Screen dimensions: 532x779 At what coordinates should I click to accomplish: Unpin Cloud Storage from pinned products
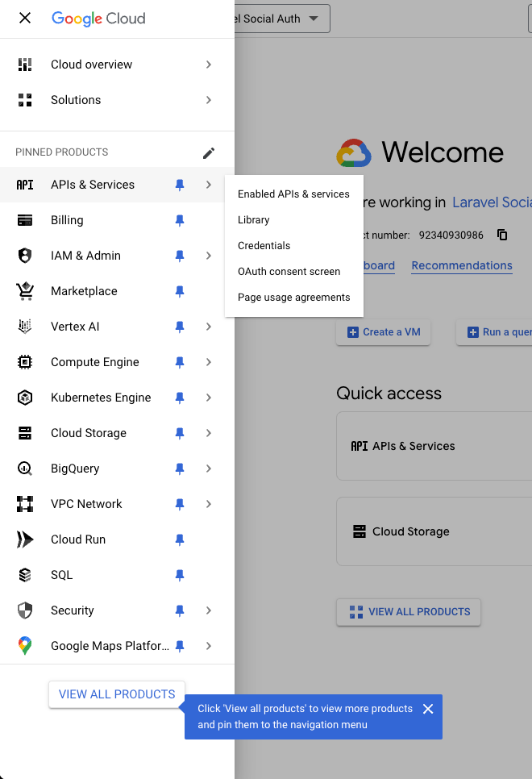click(180, 433)
